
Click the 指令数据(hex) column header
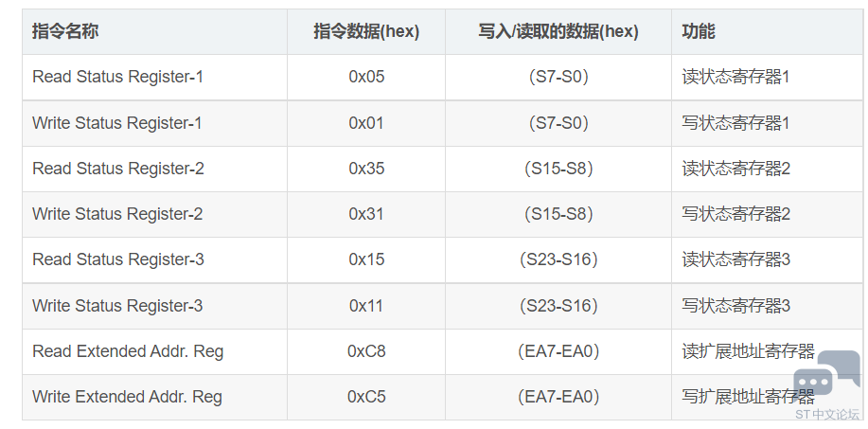click(366, 31)
